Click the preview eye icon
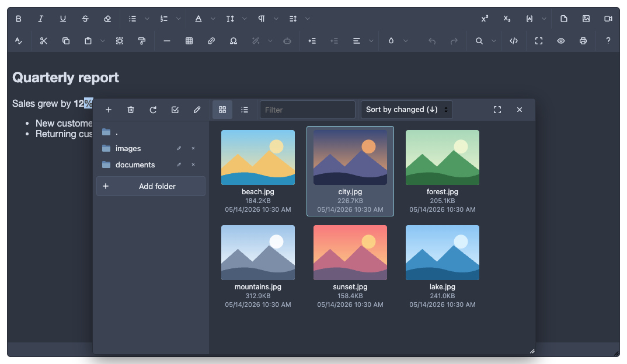627x364 pixels. (561, 41)
